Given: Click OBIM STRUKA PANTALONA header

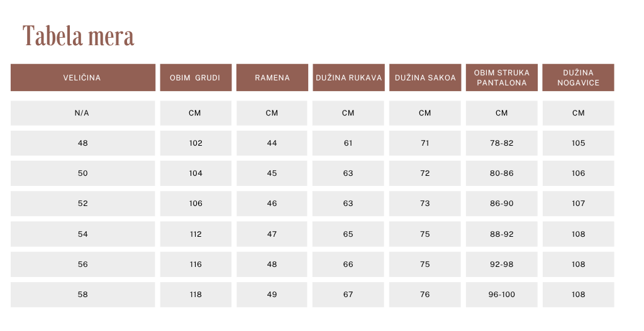Looking at the screenshot, I should click(x=501, y=77).
